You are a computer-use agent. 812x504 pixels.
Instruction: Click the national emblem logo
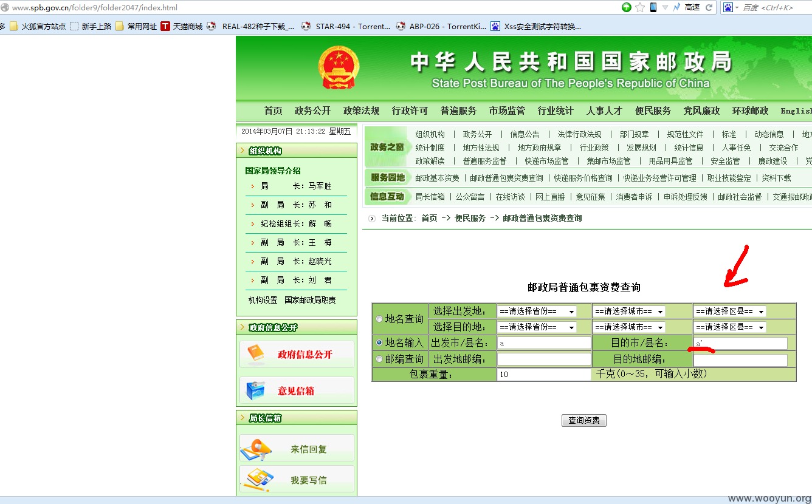tap(339, 67)
